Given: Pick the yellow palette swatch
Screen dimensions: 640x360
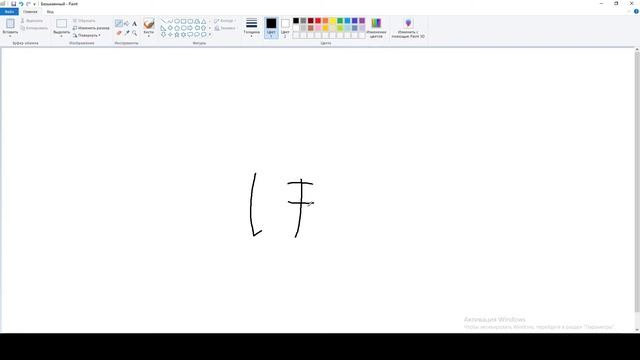Looking at the screenshot, I should coord(333,20).
